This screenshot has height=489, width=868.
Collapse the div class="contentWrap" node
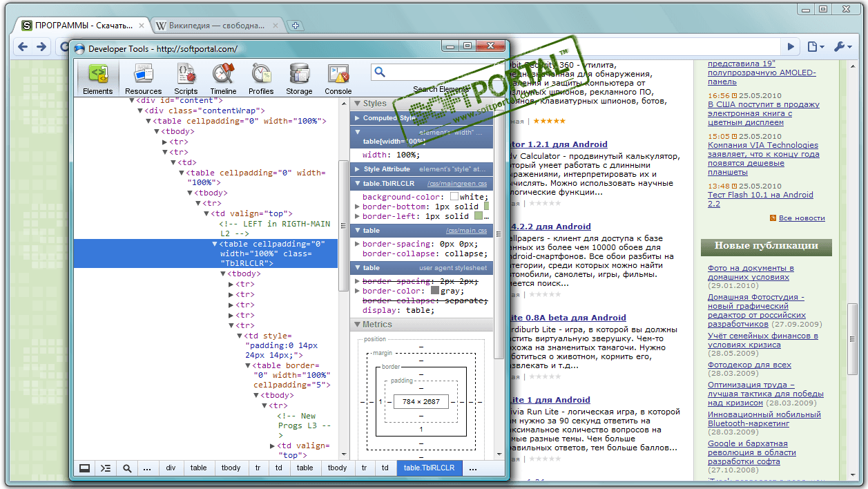pos(141,111)
